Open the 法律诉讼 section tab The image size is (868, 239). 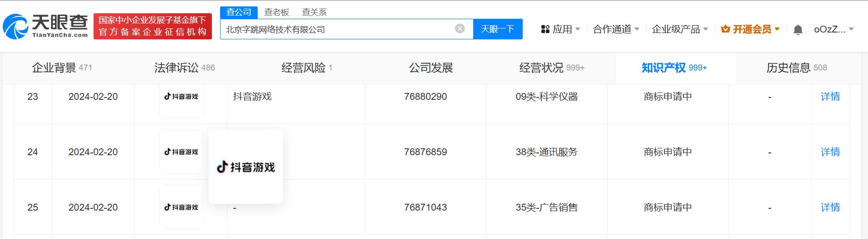[184, 68]
